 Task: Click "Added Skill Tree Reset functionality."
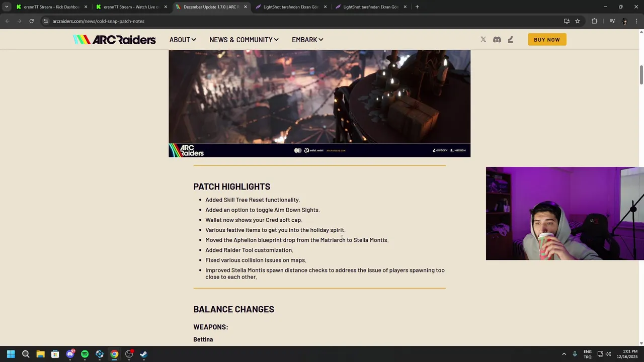(253, 200)
